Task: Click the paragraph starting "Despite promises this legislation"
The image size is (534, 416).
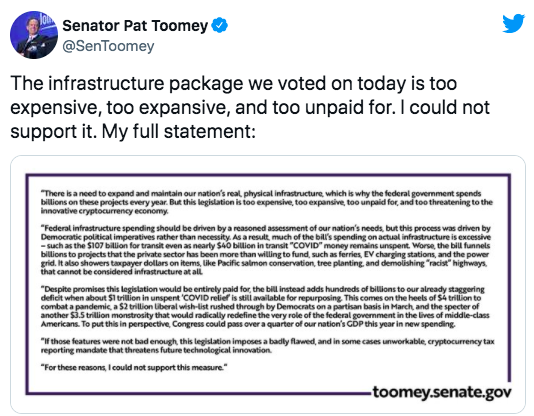Action: coord(265,307)
